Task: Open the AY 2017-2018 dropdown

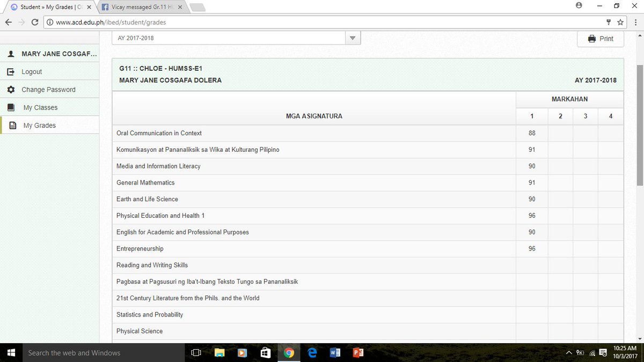Action: 236,38
